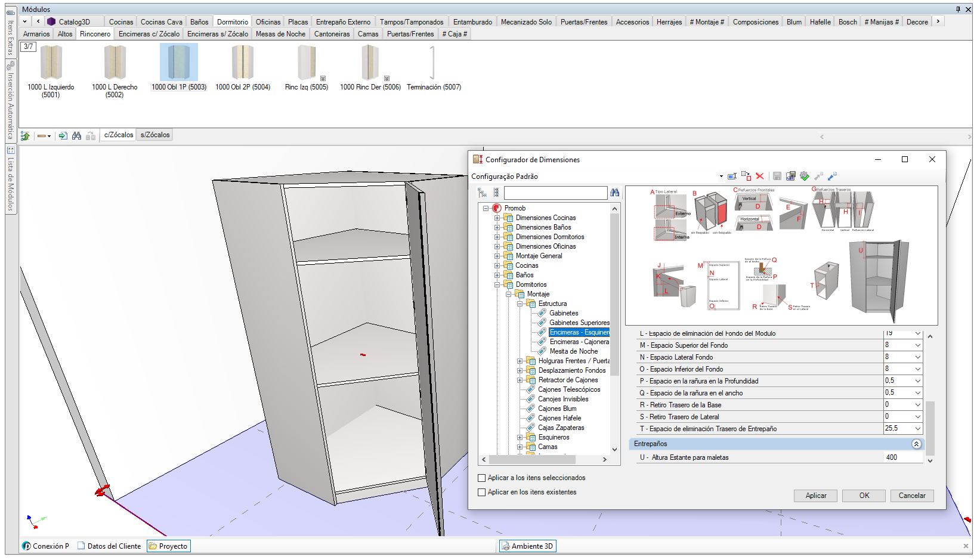Click the green arrow insert page icon

click(63, 136)
